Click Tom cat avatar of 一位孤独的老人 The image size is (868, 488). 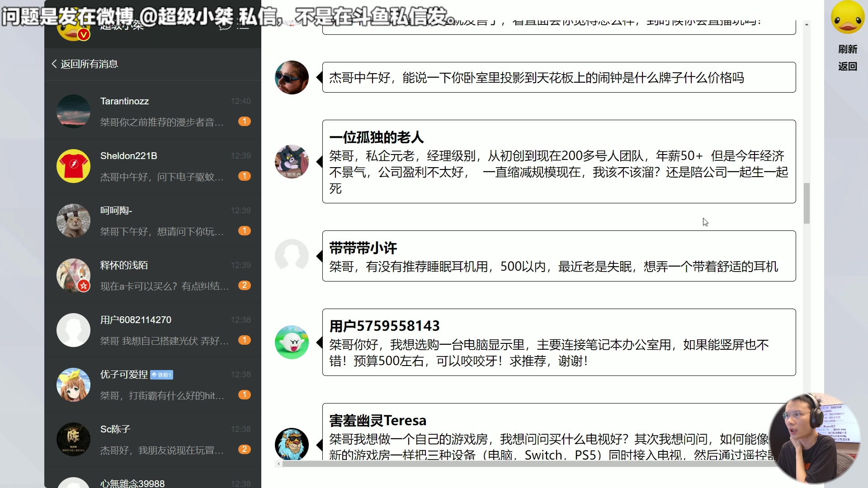tap(292, 161)
